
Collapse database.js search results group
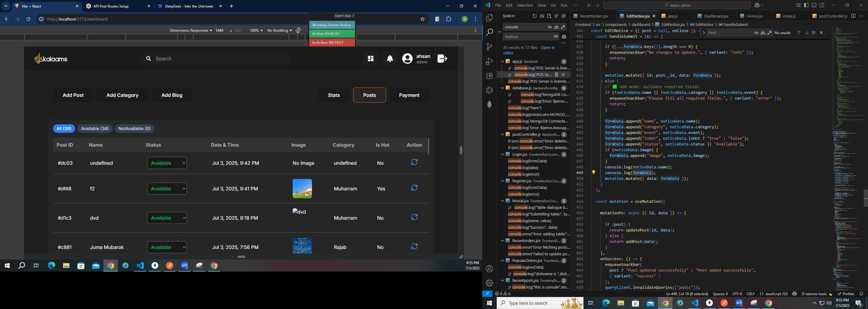[502, 88]
